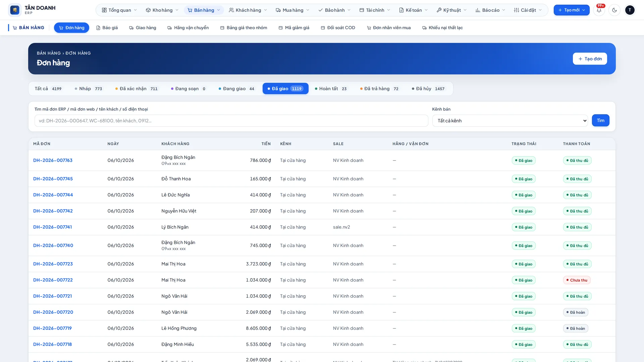The height and width of the screenshot is (362, 644).
Task: Filter orders by Đang giao status
Action: (x=237, y=88)
